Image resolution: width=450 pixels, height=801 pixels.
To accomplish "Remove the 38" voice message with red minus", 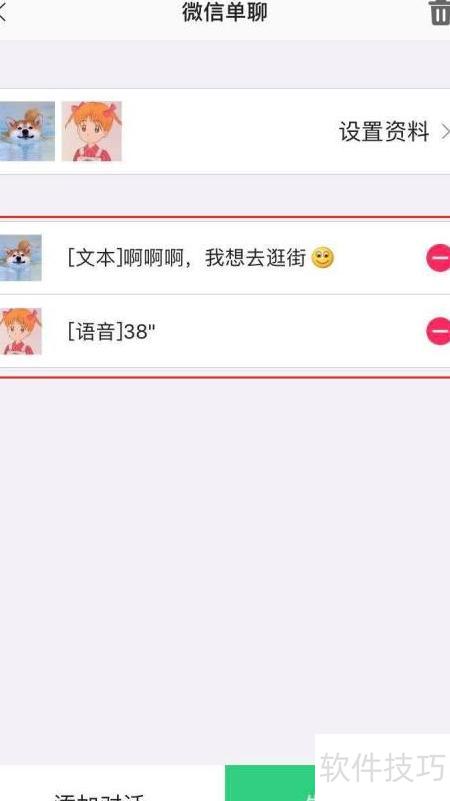I will (439, 331).
